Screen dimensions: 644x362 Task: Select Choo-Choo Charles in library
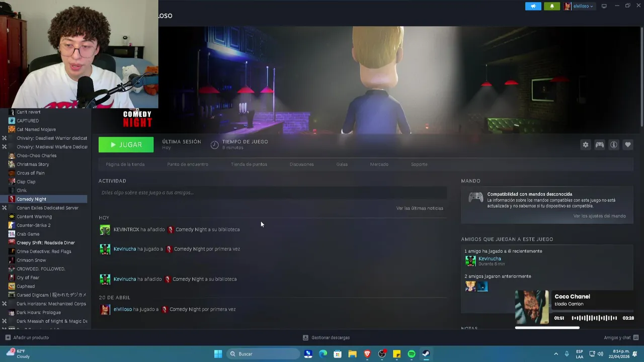click(x=36, y=155)
